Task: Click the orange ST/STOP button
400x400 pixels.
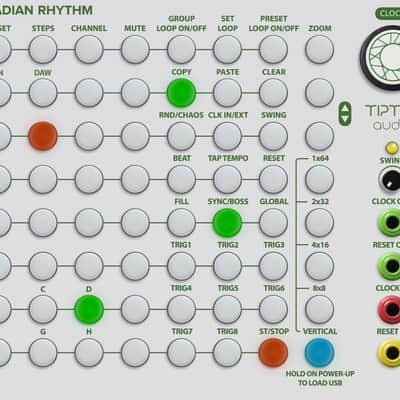Action: click(x=273, y=353)
